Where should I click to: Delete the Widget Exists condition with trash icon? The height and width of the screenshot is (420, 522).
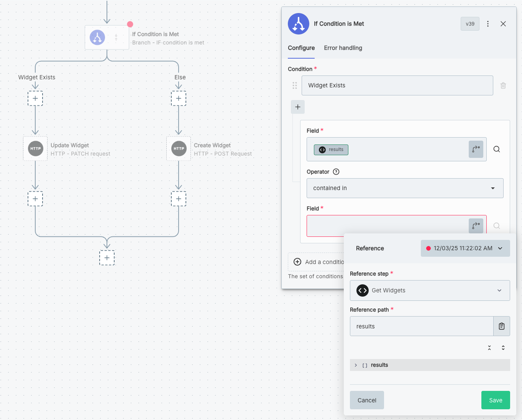point(503,85)
